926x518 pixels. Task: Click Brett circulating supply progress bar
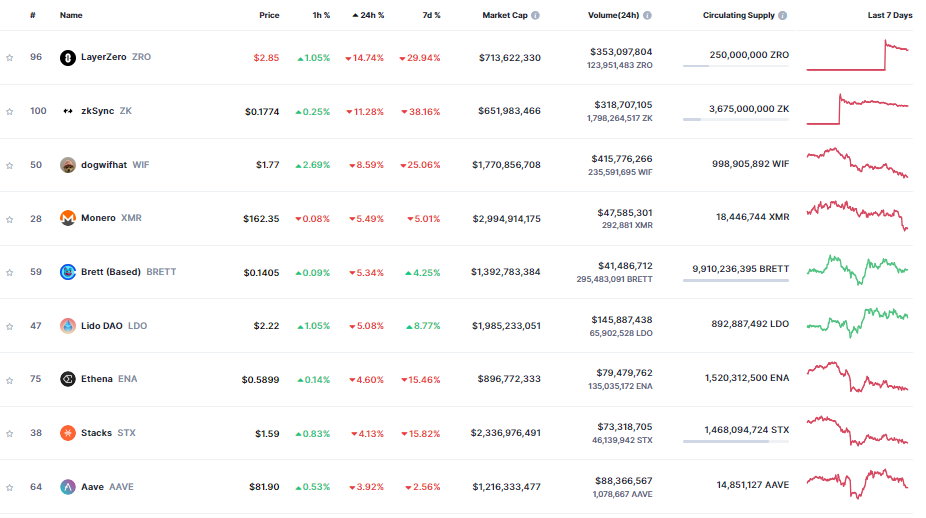click(735, 281)
